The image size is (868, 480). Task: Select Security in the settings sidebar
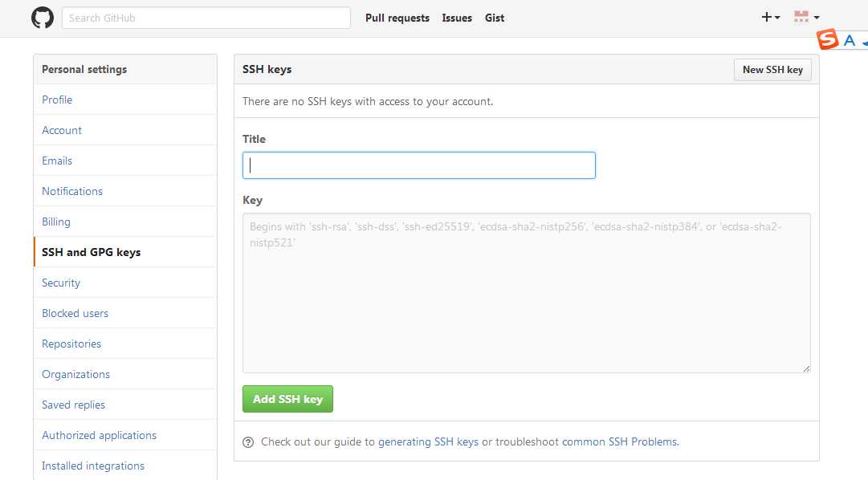click(61, 283)
